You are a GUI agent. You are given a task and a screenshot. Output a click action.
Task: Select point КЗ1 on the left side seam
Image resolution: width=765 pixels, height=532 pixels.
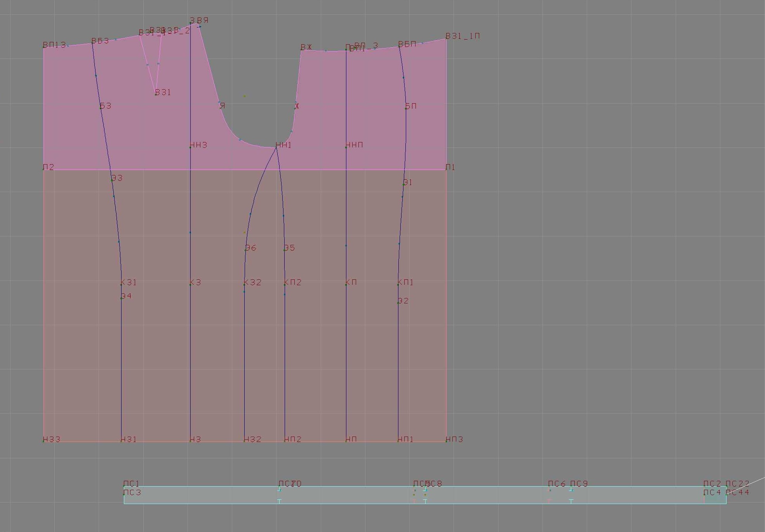(x=121, y=285)
